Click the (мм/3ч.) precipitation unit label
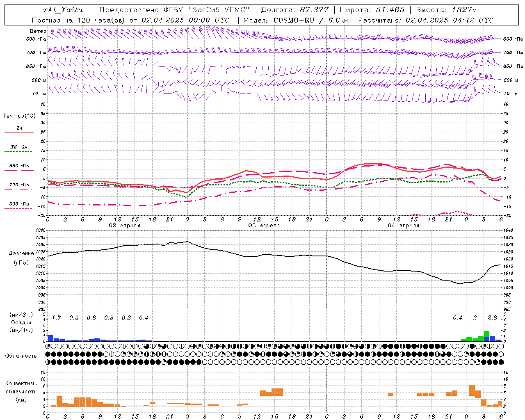This screenshot has height=420, width=525. point(21,315)
